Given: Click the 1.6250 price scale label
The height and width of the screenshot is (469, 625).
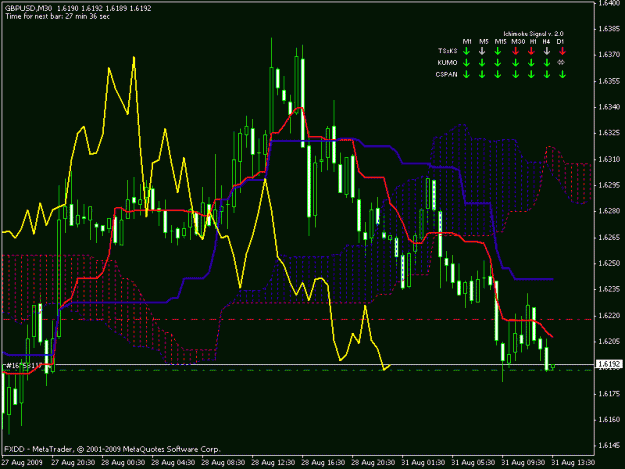Looking at the screenshot, I should (x=609, y=263).
